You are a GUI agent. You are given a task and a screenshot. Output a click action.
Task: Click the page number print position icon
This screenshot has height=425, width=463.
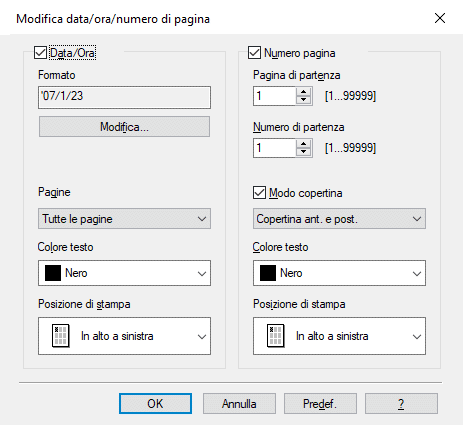[x=276, y=336]
